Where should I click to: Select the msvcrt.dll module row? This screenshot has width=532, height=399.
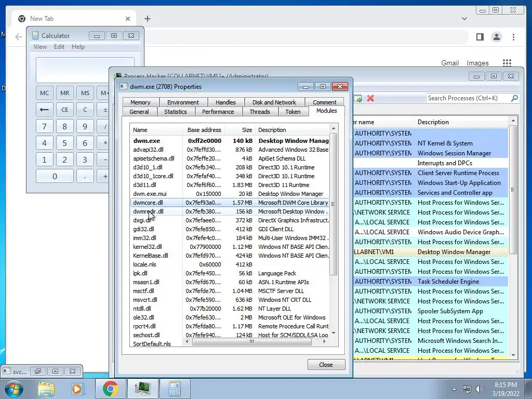click(230, 300)
